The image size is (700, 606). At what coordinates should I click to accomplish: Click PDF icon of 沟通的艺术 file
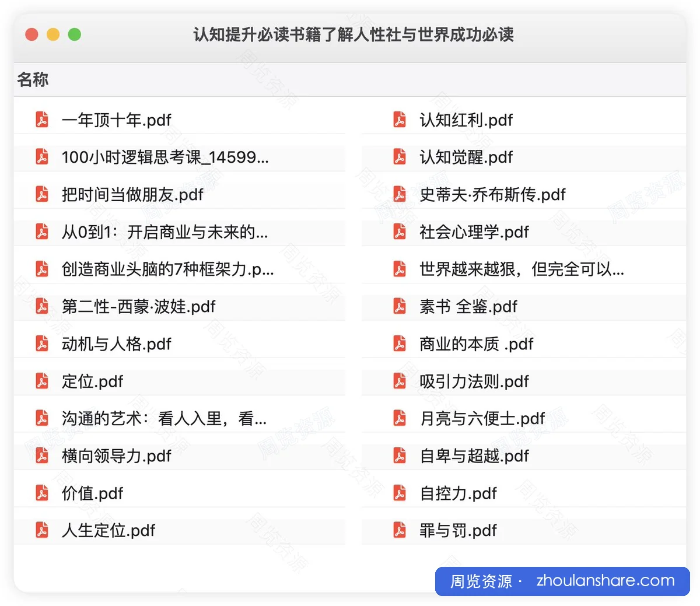(42, 418)
